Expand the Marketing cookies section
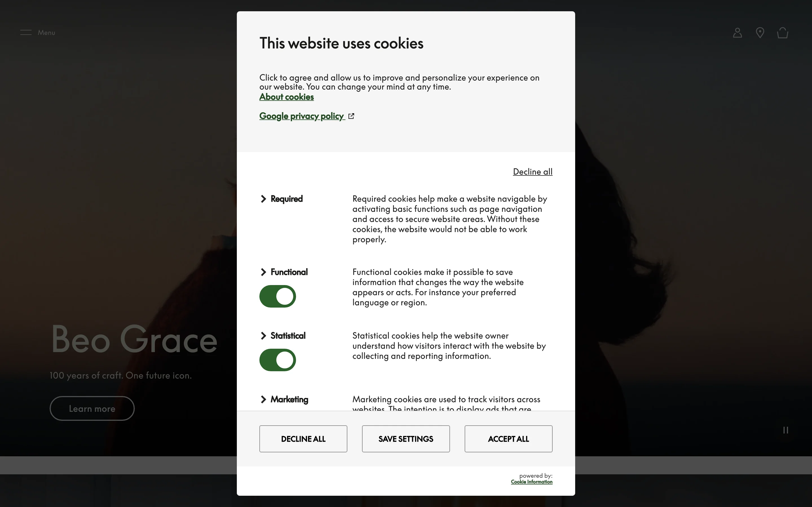 [263, 399]
